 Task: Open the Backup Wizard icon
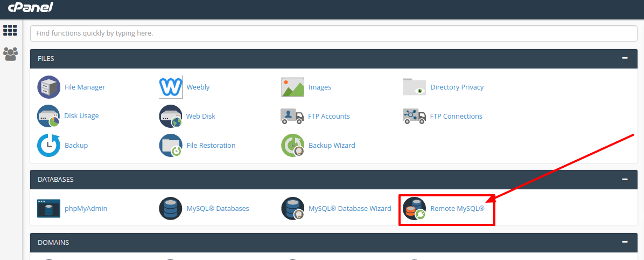coord(292,145)
